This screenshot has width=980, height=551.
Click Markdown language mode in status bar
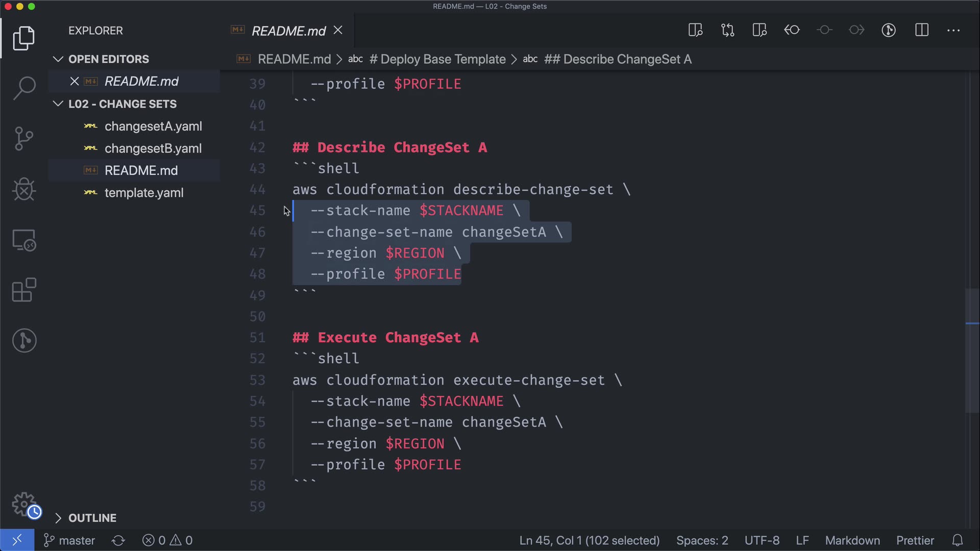(x=852, y=540)
